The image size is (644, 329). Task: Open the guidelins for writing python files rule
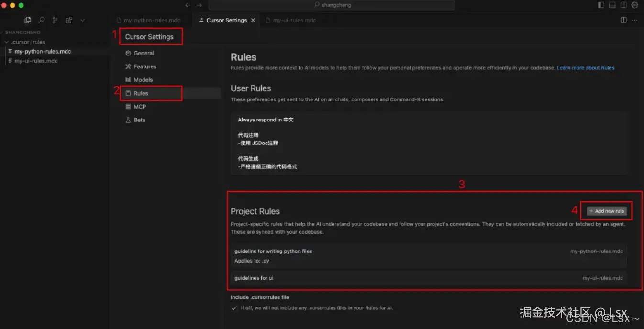[429, 256]
